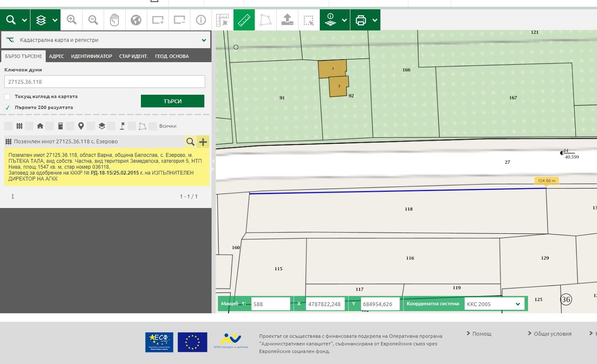Image resolution: width=597 pixels, height=364 pixels.
Task: Select the area measurement polygon tool
Action: pyautogui.click(x=265, y=19)
